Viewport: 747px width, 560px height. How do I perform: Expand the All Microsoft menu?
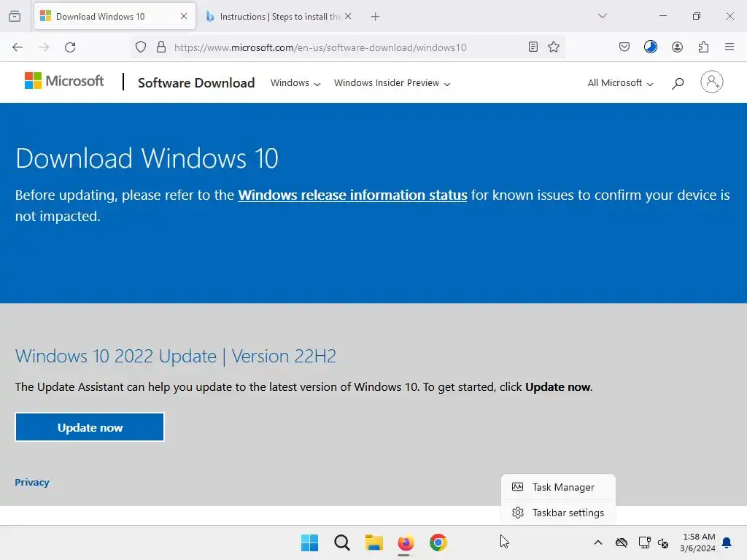(x=620, y=83)
